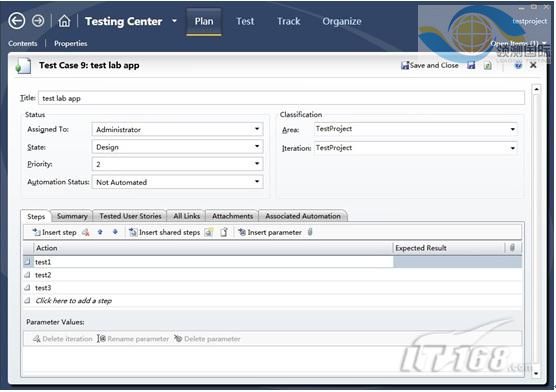556x392 pixels.
Task: Open the Assigned To dropdown
Action: pyautogui.click(x=257, y=129)
